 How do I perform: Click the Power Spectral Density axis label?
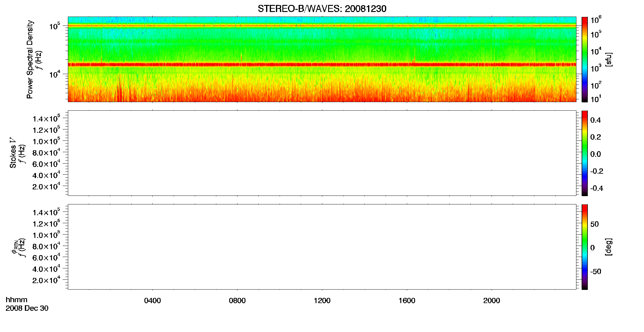coord(30,59)
